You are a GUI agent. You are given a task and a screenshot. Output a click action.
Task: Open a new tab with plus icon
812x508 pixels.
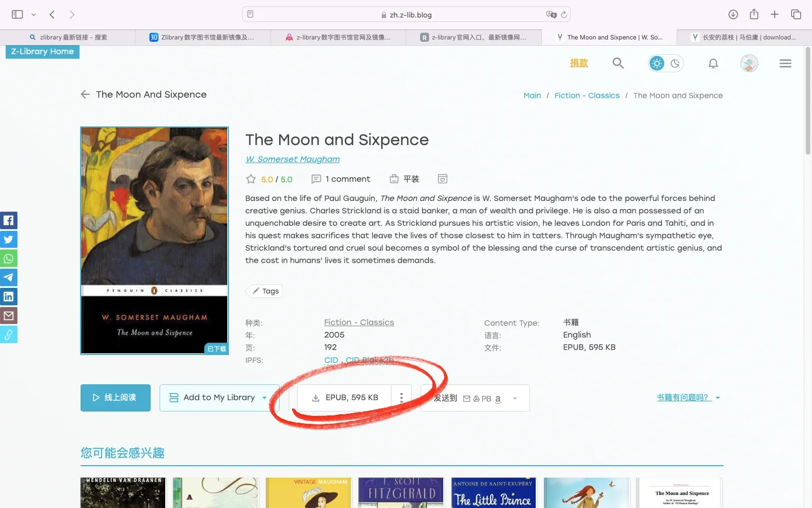[775, 15]
